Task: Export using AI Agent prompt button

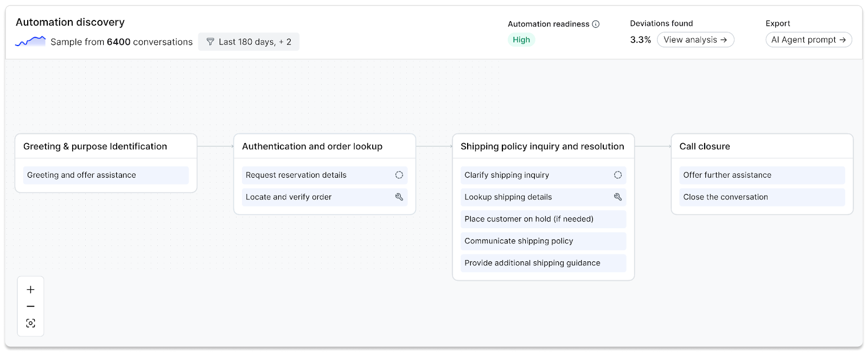Action: pyautogui.click(x=808, y=40)
